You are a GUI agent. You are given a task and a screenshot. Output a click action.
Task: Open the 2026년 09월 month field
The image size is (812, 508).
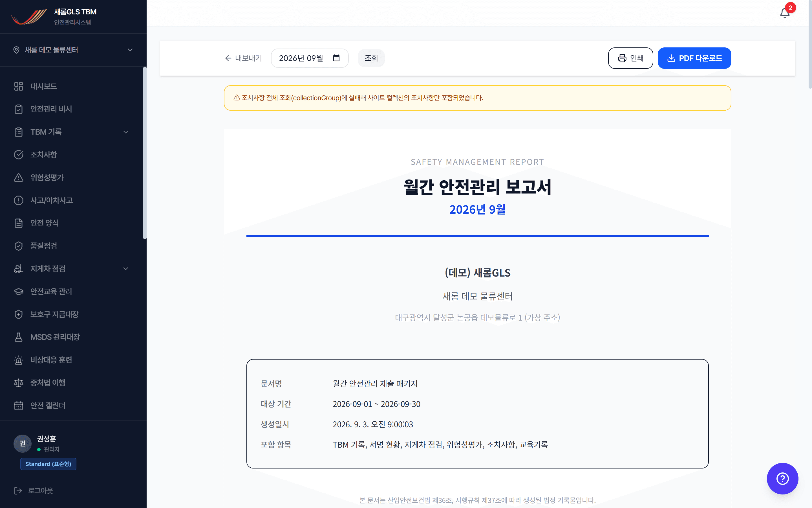[x=309, y=58]
